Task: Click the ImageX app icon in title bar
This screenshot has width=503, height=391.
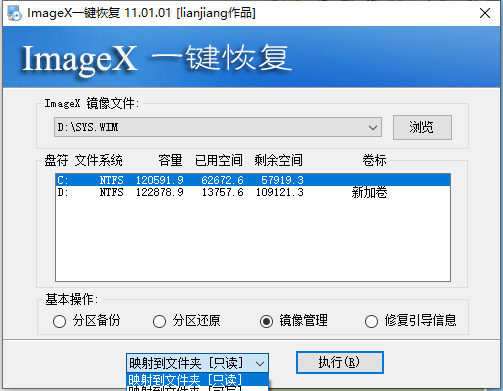Action: pos(14,13)
